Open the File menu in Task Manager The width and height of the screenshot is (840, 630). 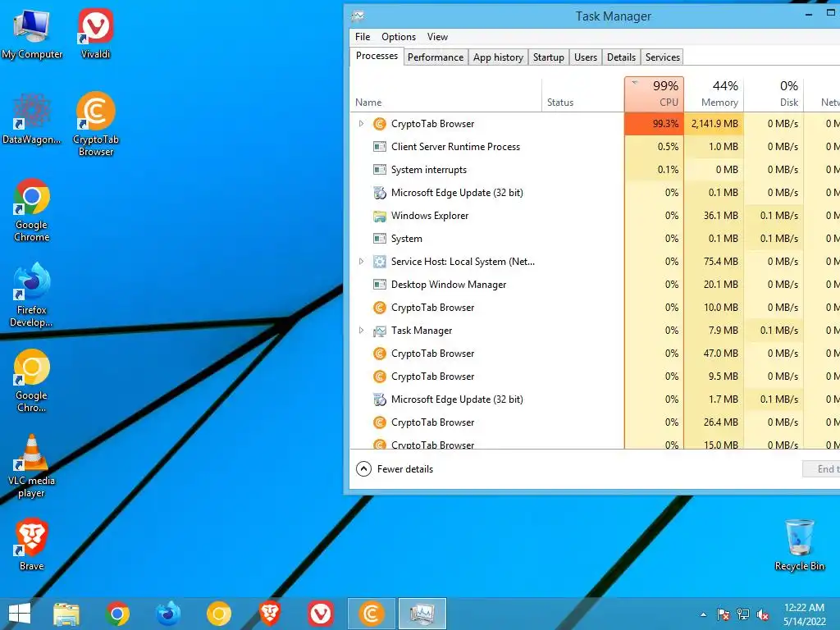click(x=363, y=37)
